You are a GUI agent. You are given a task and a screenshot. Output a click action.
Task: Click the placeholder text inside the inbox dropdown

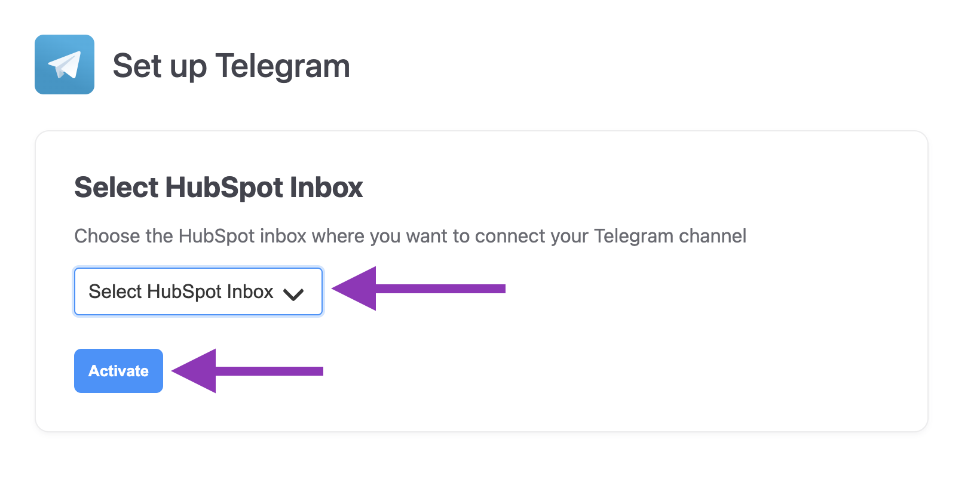[180, 291]
